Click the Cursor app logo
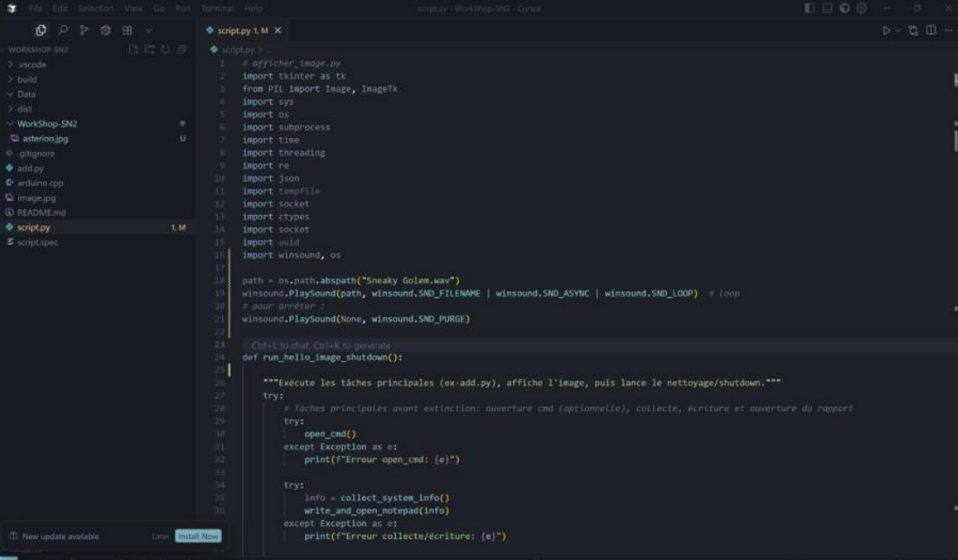This screenshot has width=958, height=560. point(11,9)
